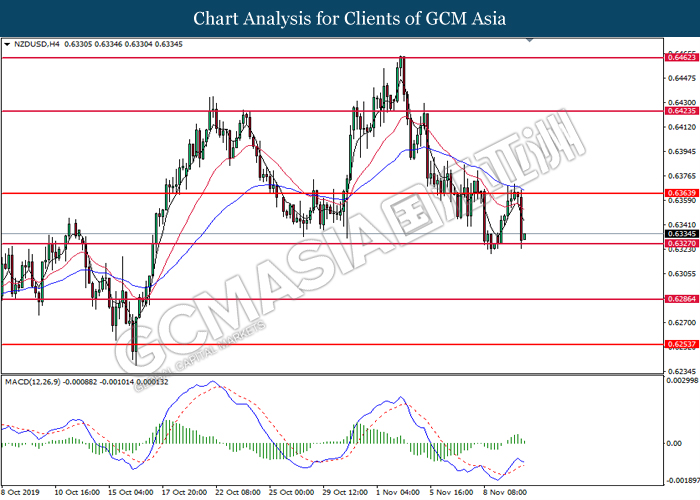
Task: Click the OHLC values 0.63305 0.63346 line
Action: (x=124, y=44)
